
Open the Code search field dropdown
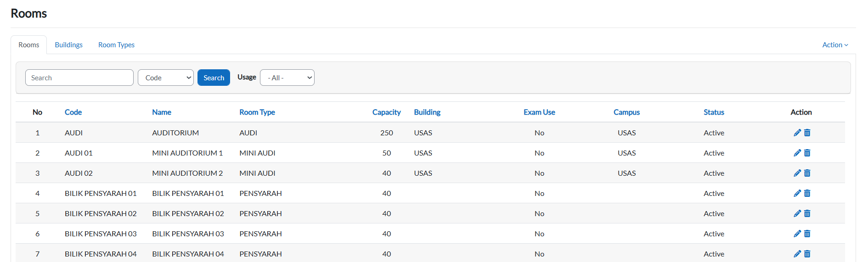(x=165, y=78)
